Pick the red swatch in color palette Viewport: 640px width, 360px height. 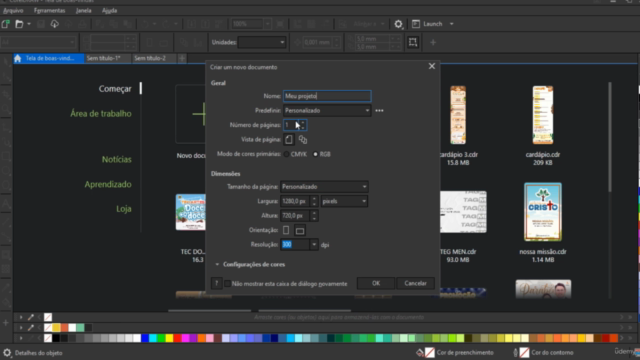178,338
